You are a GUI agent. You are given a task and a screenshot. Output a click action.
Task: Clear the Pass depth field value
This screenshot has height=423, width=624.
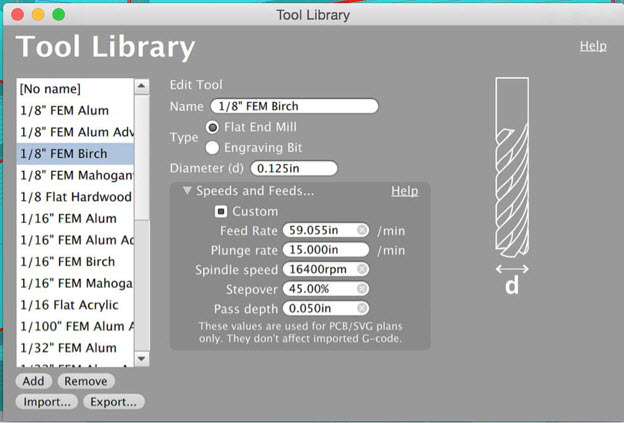tap(362, 309)
